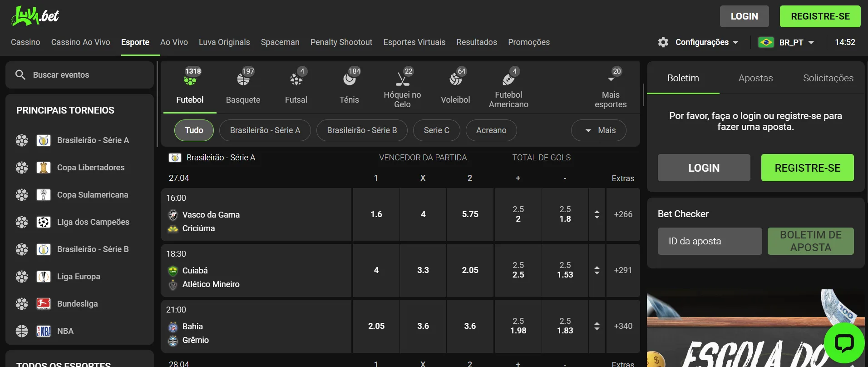Select the Voleibol sport icon
The width and height of the screenshot is (868, 367).
455,79
